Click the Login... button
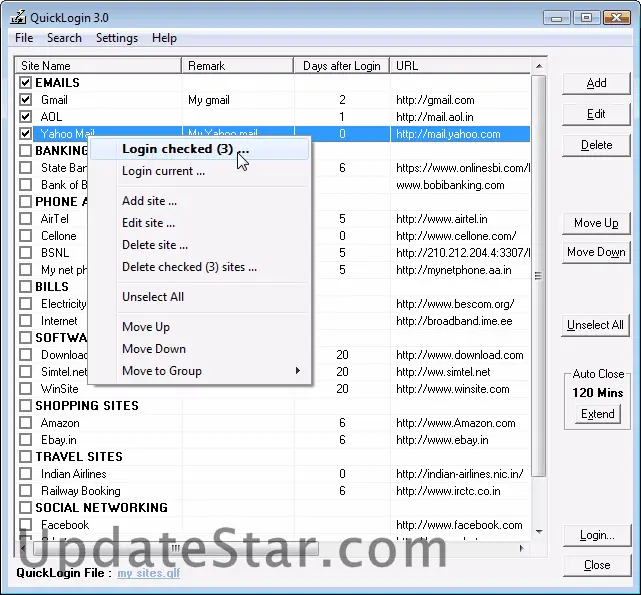Image resolution: width=641 pixels, height=595 pixels. click(x=597, y=535)
